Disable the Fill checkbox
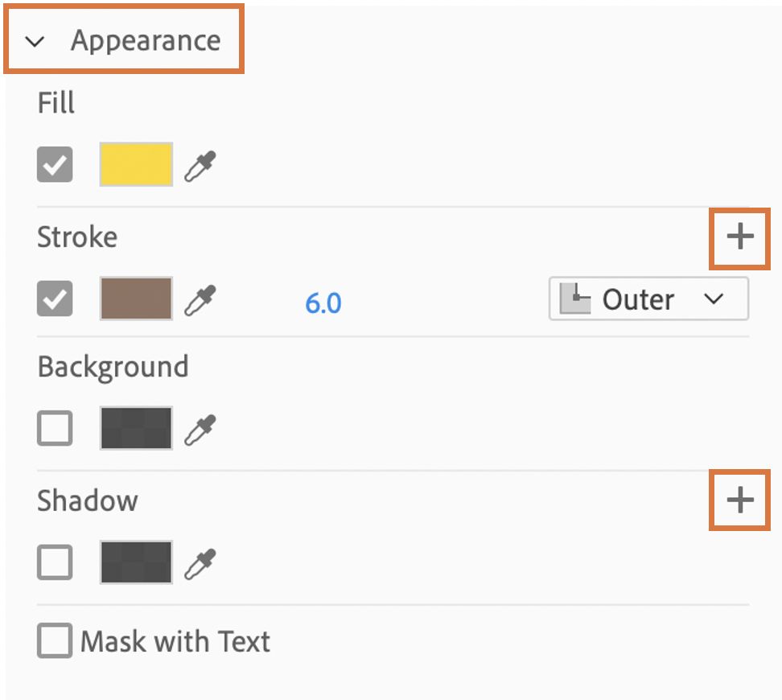782x700 pixels. coord(55,165)
